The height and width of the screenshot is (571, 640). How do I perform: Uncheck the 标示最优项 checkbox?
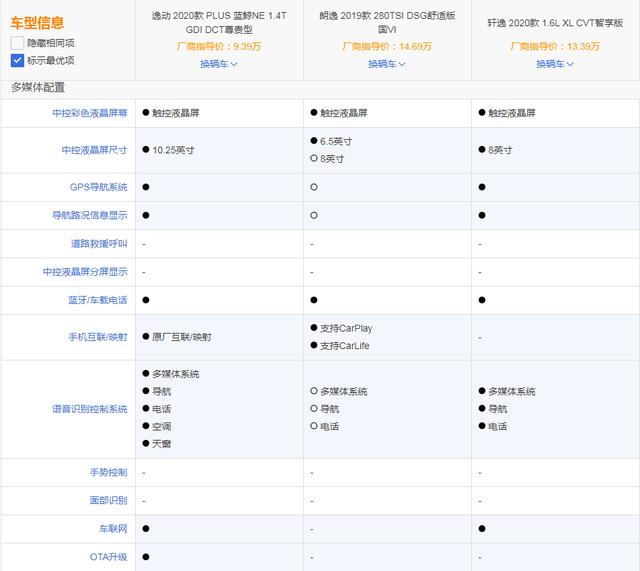click(17, 60)
